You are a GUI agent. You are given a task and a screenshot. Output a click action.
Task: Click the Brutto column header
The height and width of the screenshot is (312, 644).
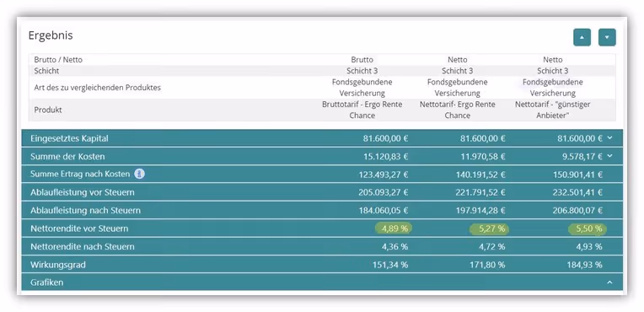point(362,60)
